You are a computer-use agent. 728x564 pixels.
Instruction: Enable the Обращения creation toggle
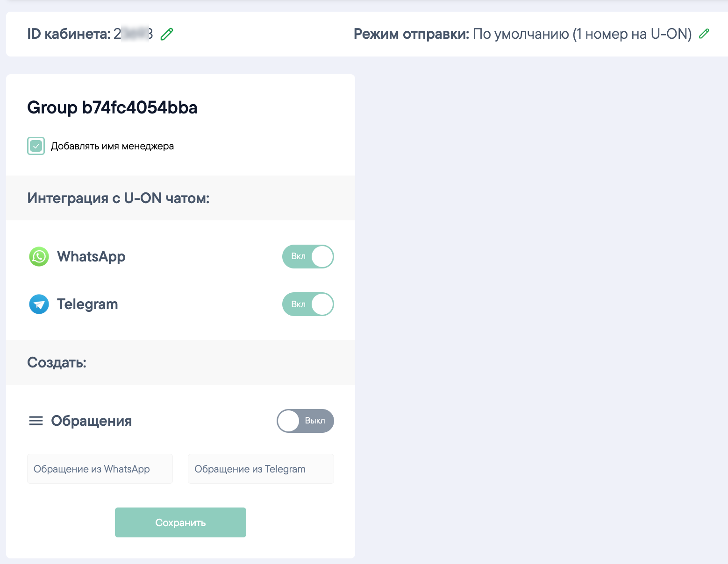point(305,421)
